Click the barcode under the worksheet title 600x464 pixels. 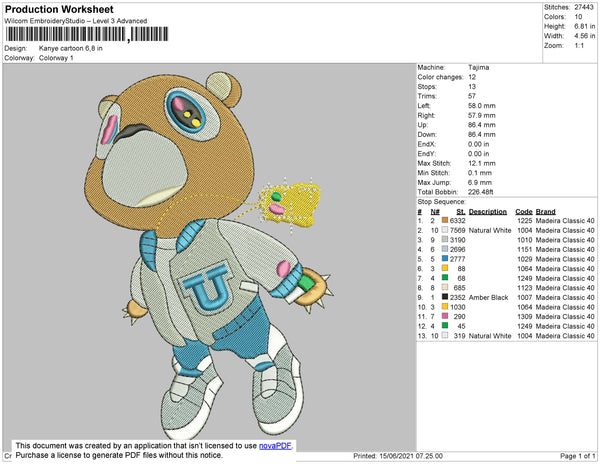[87, 34]
